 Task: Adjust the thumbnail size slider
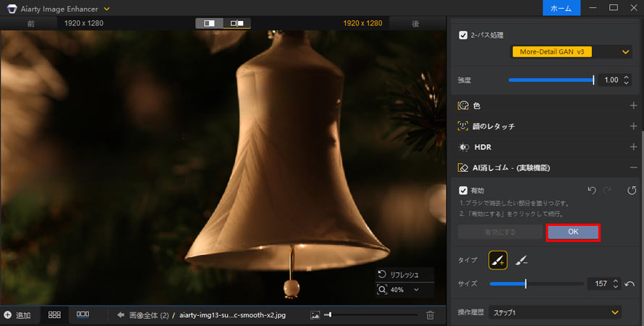pos(370,315)
